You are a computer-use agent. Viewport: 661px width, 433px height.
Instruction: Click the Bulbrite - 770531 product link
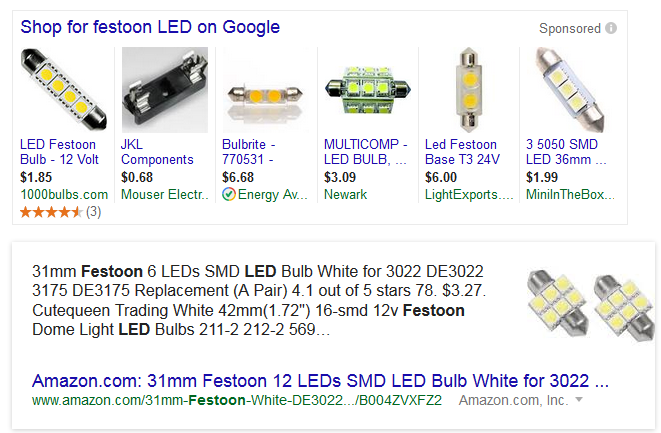click(x=249, y=152)
